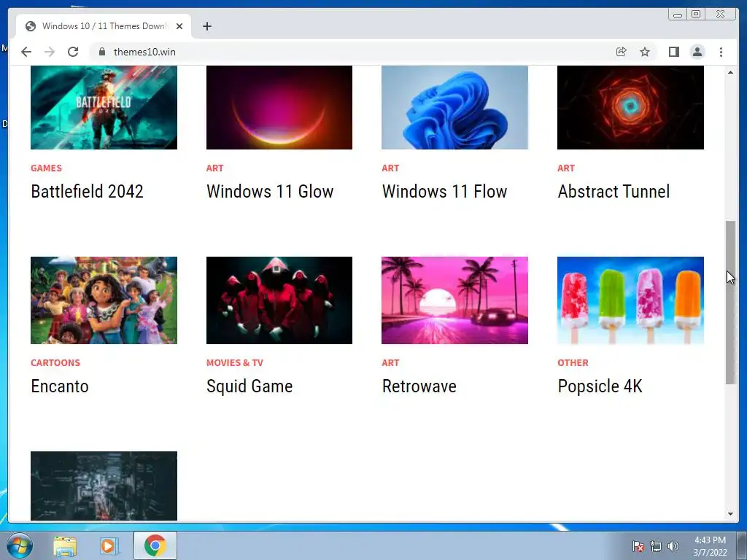This screenshot has width=747, height=560.
Task: Open Windows Explorer from the taskbar
Action: [x=65, y=546]
